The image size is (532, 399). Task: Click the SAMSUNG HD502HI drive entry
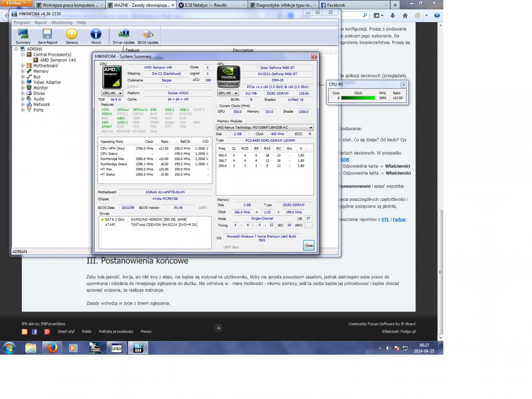pyautogui.click(x=154, y=219)
